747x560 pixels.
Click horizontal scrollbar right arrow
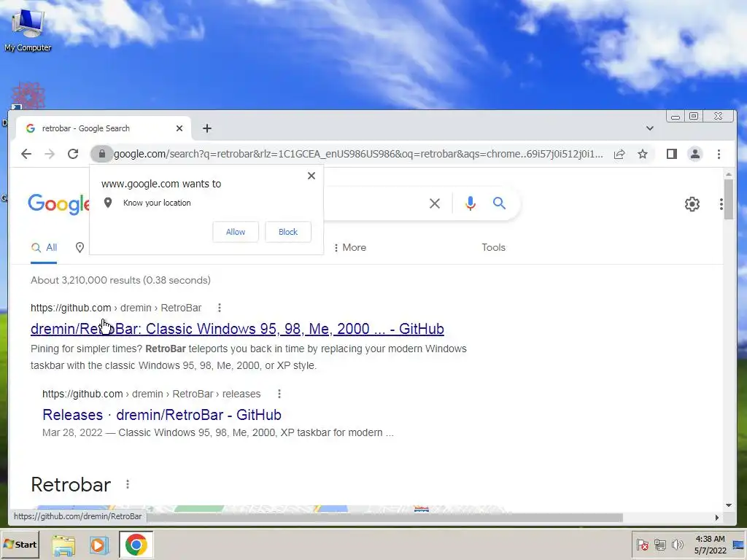[x=717, y=518]
